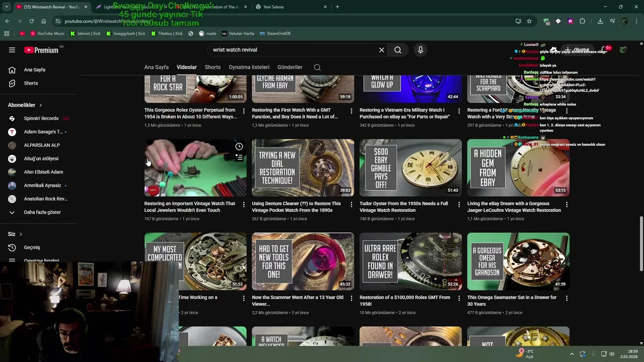This screenshot has height=362, width=644.
Task: Click the browser home button
Action: (44, 21)
